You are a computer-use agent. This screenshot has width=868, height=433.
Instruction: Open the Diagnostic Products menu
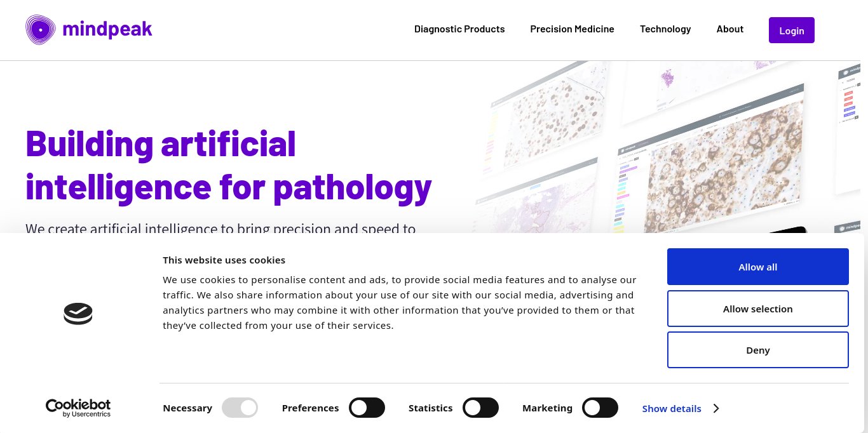(459, 29)
